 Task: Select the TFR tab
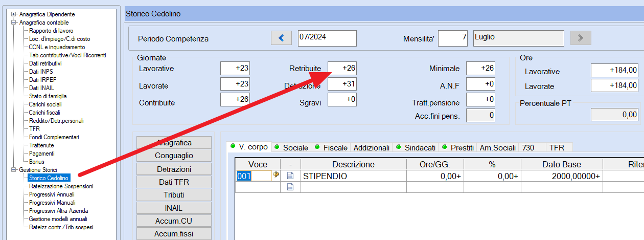(559, 147)
